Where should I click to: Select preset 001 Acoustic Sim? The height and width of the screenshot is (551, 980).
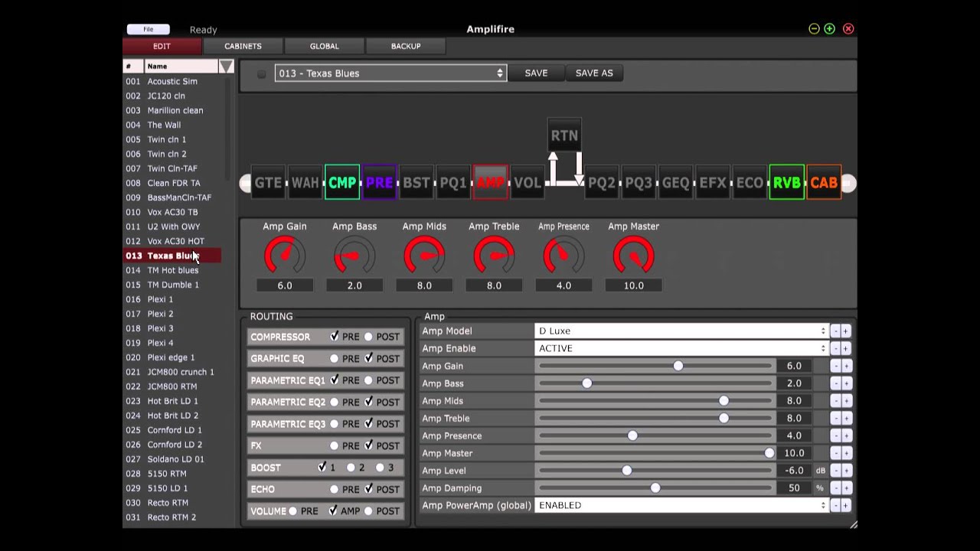(x=172, y=81)
